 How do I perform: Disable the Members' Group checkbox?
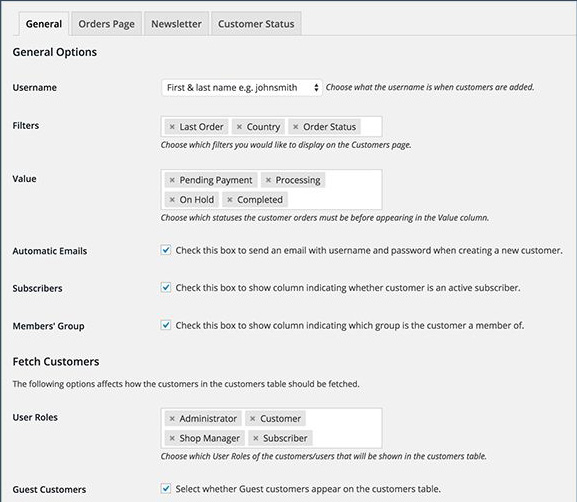pos(166,325)
